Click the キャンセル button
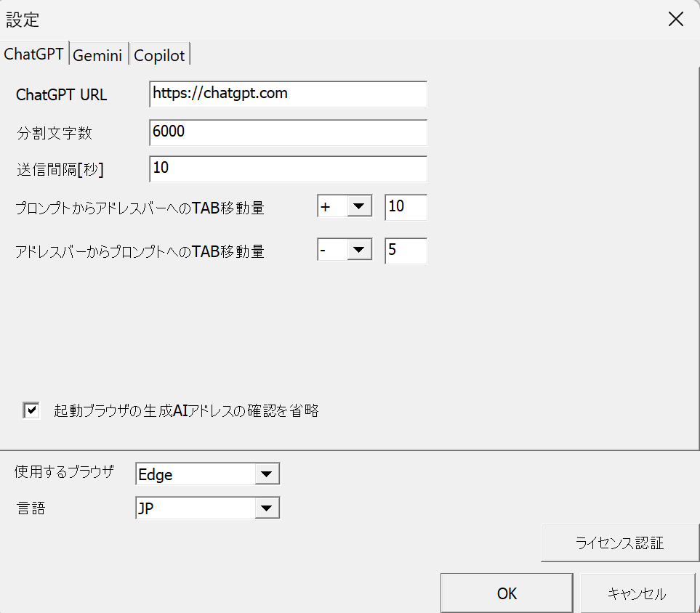Image resolution: width=700 pixels, height=613 pixels. [636, 593]
